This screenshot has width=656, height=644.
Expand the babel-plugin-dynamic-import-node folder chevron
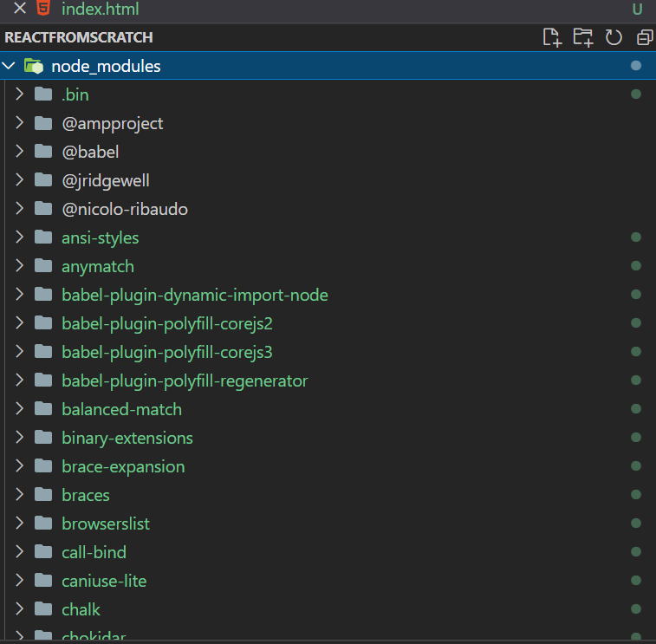click(19, 294)
